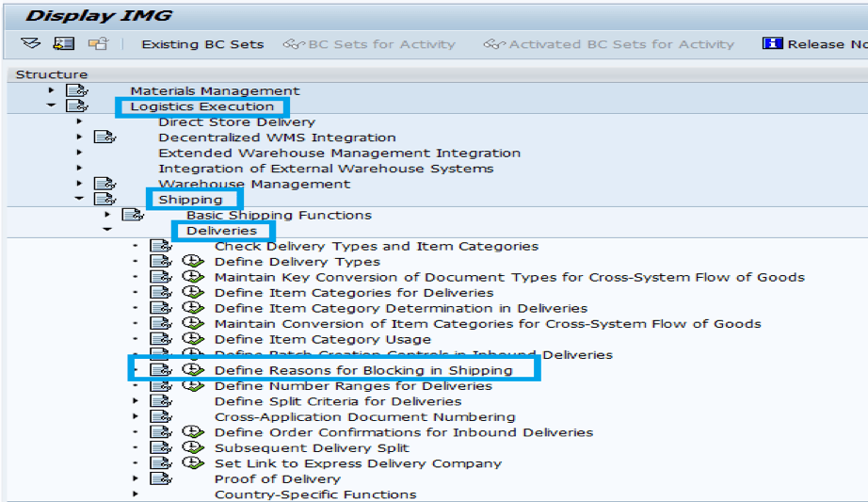868x502 pixels.
Task: Execute Subsequent Delivery Split activity icon
Action: [193, 447]
